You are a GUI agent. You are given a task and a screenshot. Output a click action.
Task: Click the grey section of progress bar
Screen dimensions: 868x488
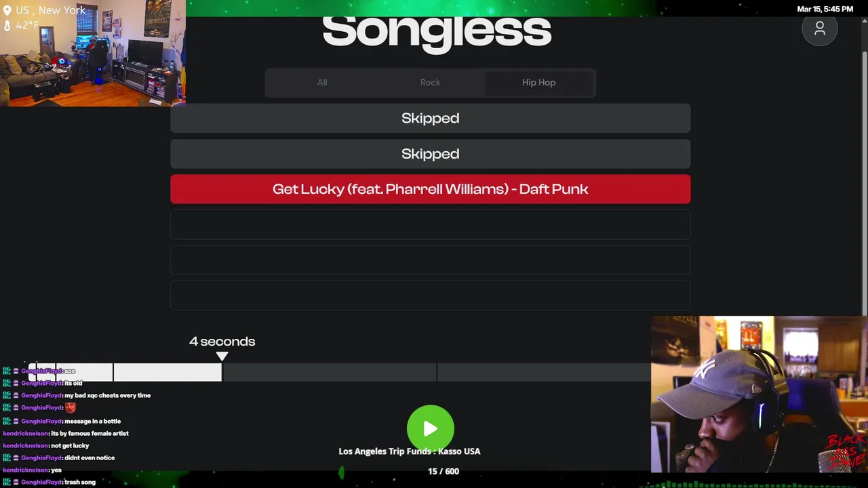tap(437, 372)
